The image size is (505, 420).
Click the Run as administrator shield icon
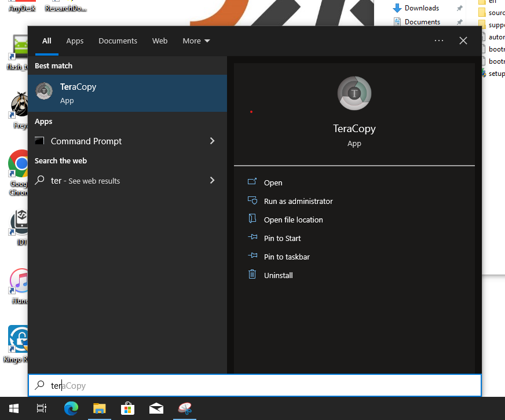[253, 200]
